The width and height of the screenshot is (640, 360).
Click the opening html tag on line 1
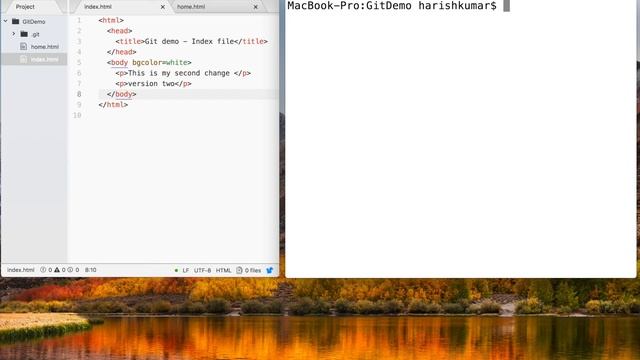(x=111, y=20)
